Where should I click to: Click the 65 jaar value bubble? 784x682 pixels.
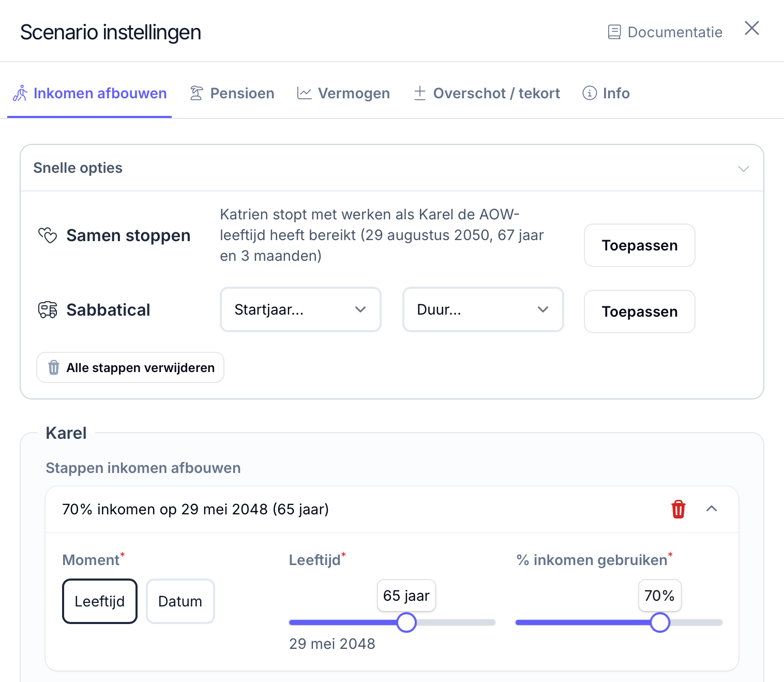(x=406, y=596)
